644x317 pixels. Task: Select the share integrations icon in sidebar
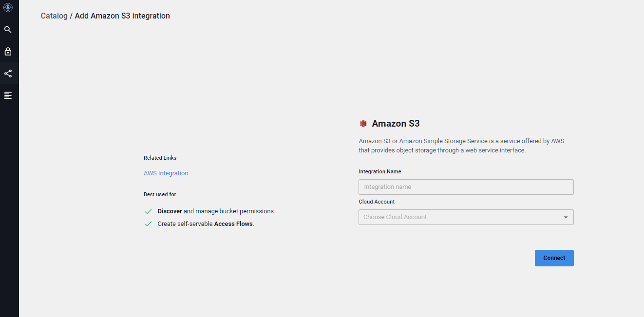point(8,74)
